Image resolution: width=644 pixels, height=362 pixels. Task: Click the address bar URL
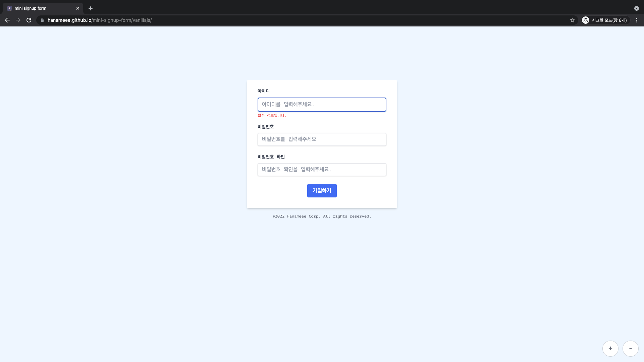click(100, 20)
